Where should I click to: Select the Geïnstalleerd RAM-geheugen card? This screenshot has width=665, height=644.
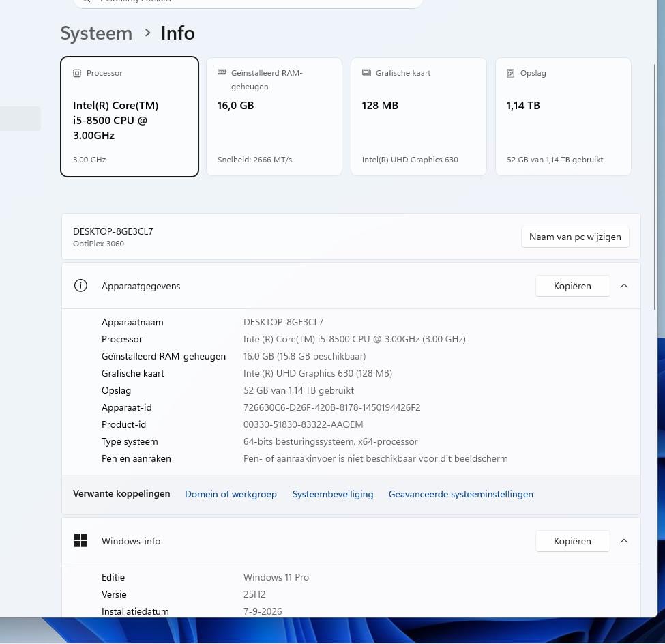click(274, 117)
